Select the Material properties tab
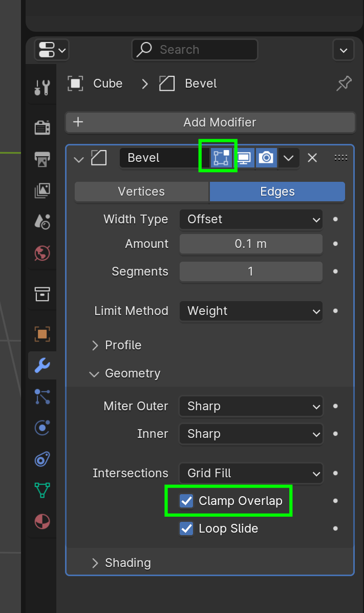Screen dimensions: 364x613 (42, 521)
